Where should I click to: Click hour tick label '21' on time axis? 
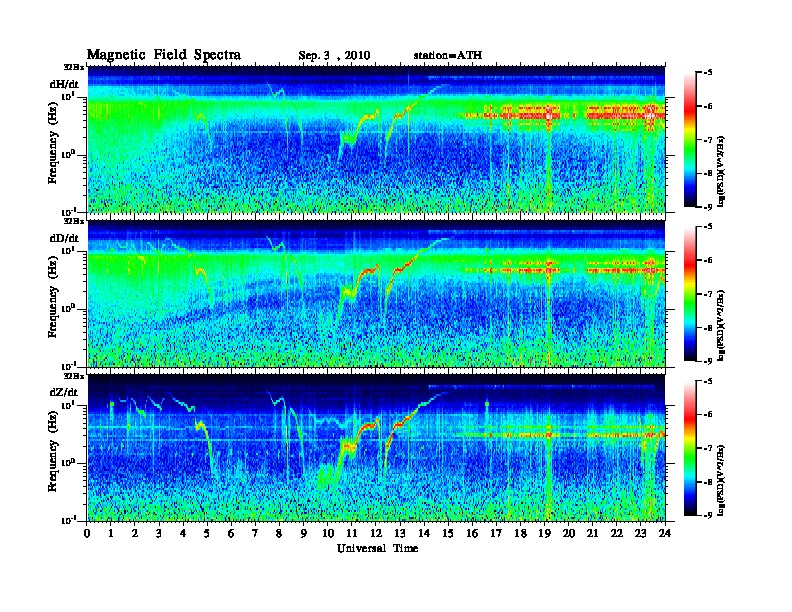point(592,533)
